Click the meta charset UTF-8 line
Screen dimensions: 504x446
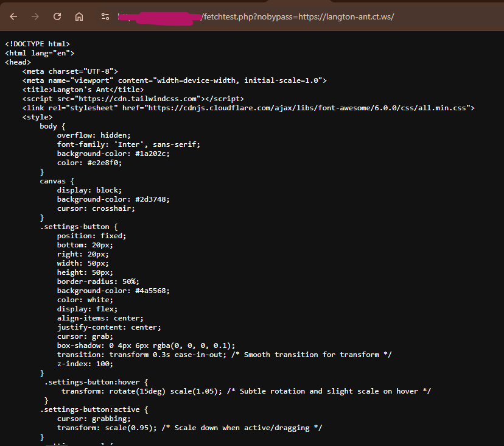coord(70,71)
